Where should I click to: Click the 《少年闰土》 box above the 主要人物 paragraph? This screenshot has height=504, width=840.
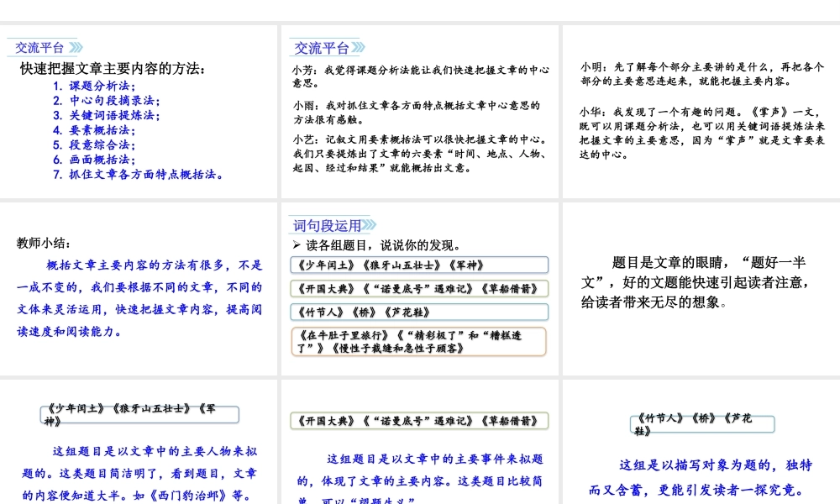139,415
